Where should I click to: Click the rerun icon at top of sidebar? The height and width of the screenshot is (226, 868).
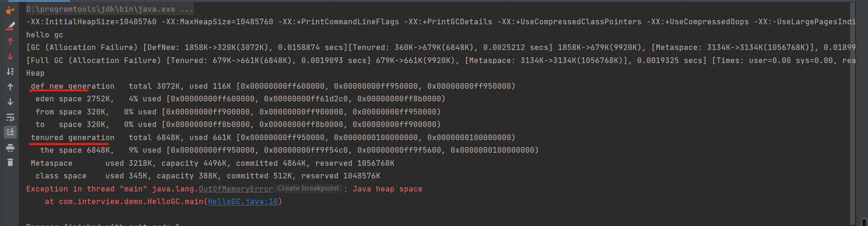(x=10, y=10)
